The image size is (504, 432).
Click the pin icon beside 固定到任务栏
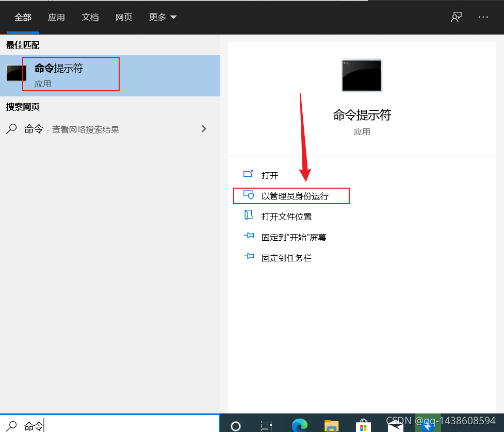[x=249, y=256]
